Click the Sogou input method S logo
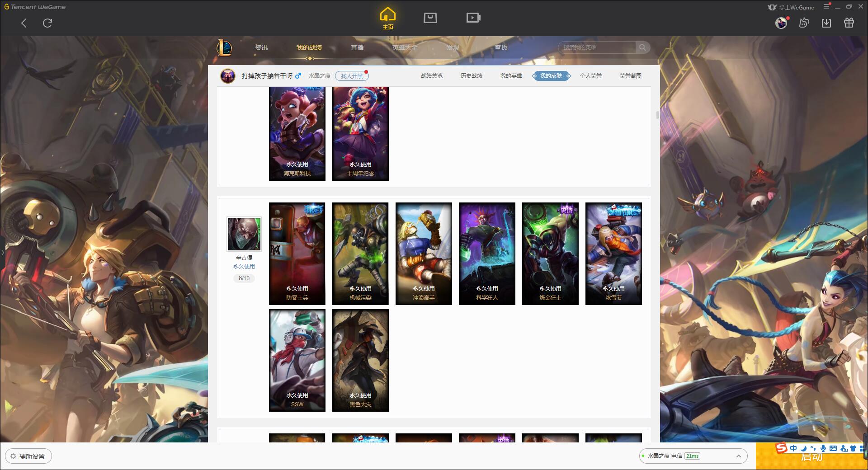Viewport: 868px width, 470px height. pos(781,448)
